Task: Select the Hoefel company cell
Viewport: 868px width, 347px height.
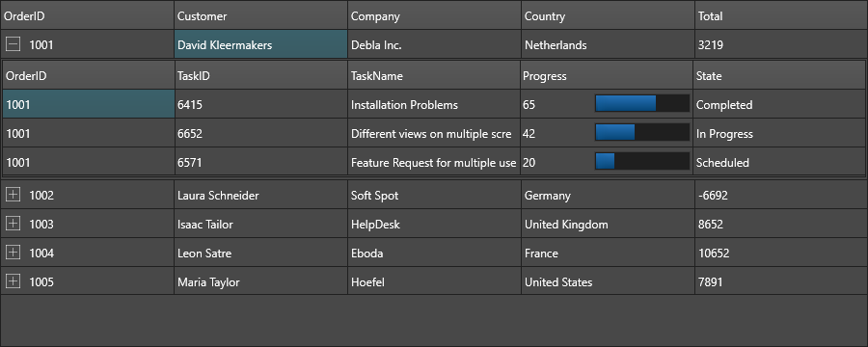Action: (435, 281)
